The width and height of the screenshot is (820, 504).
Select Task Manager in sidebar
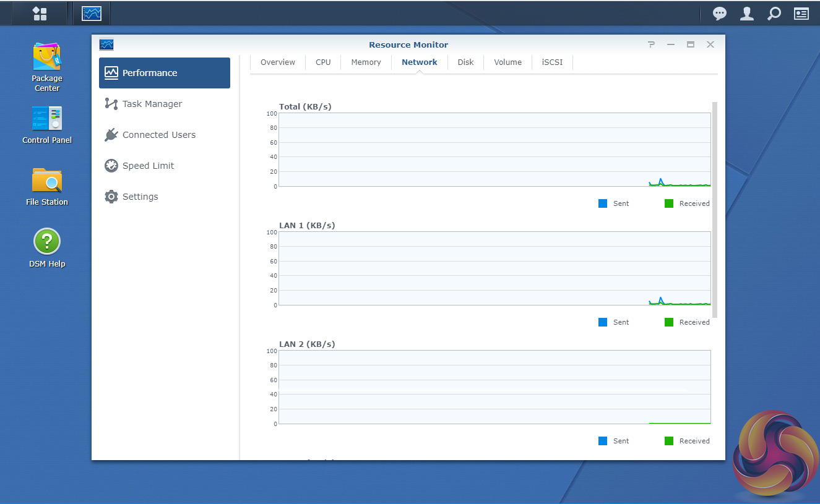tap(152, 104)
